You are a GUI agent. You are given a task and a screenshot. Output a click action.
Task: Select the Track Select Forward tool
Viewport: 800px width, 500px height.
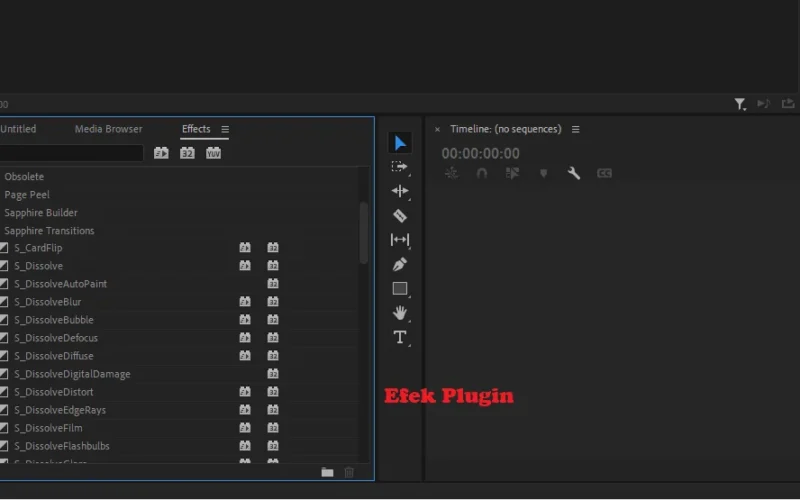[400, 167]
